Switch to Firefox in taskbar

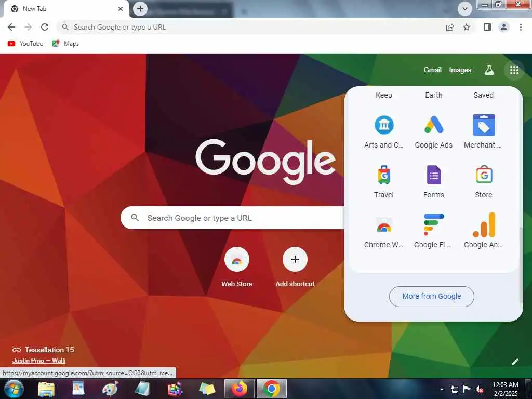(240, 389)
